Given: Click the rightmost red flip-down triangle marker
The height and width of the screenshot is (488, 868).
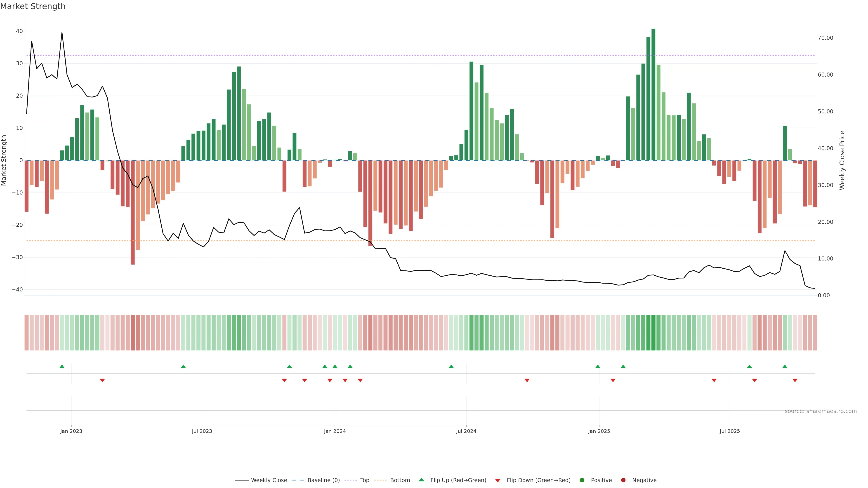Looking at the screenshot, I should click(795, 380).
